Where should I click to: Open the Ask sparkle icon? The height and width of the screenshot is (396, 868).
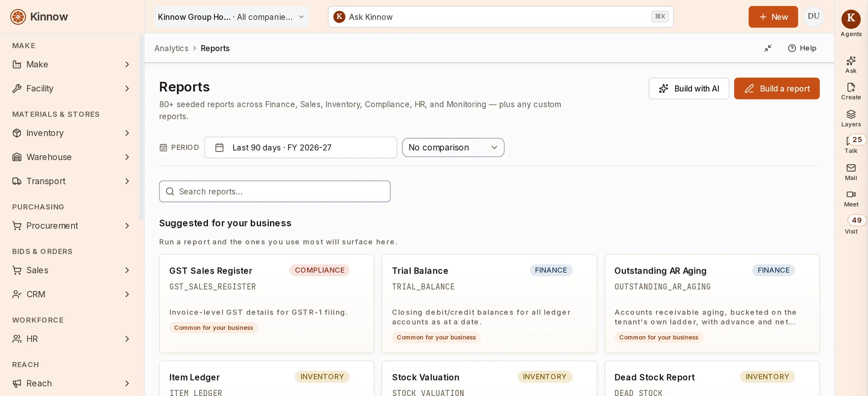(x=851, y=61)
